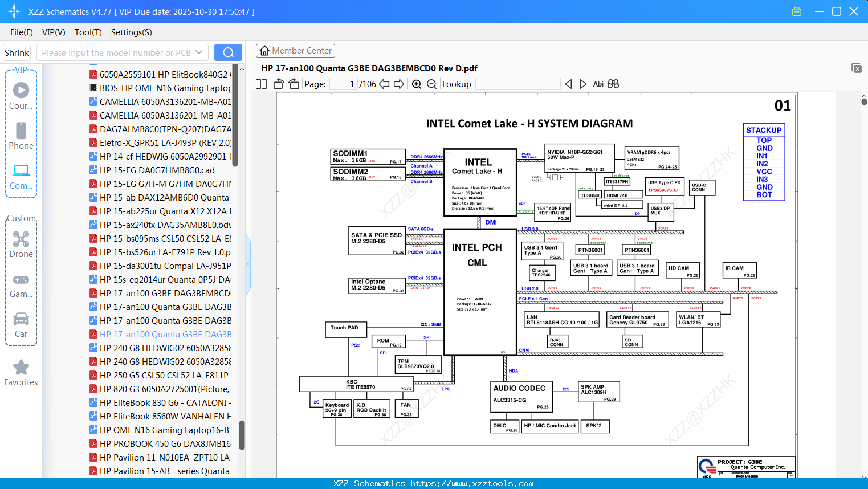Open the Member Center
Viewport: 868px width, 489px height.
coord(295,51)
